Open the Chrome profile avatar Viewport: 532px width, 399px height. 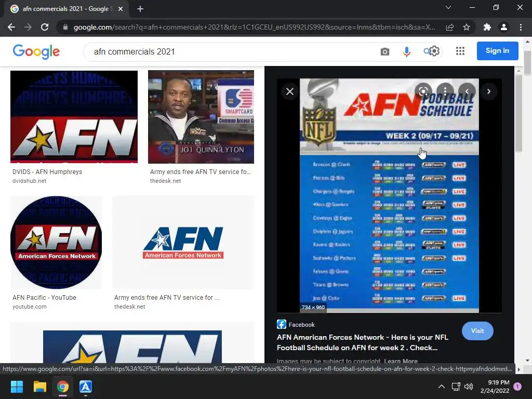[x=504, y=27]
